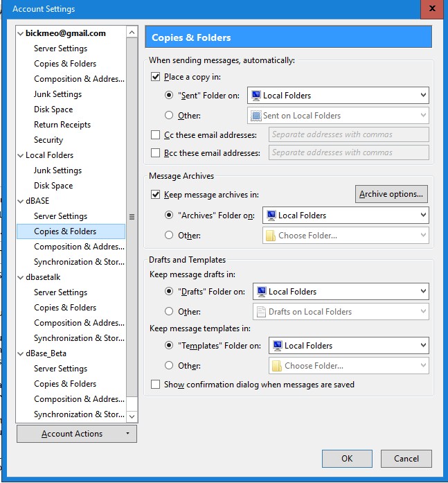Screen dimensions: 448x483
Task: Select Other radio under Message Archives
Action: pos(170,236)
